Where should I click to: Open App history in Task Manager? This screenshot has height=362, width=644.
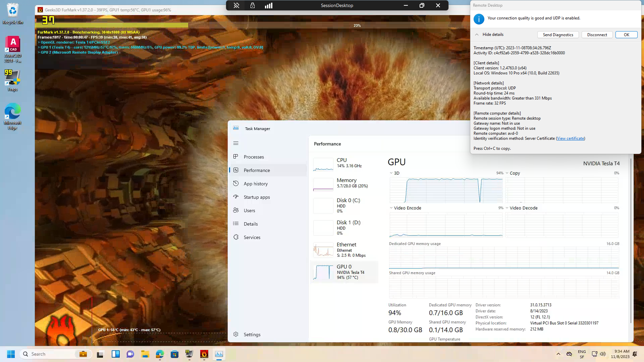(x=268, y=184)
